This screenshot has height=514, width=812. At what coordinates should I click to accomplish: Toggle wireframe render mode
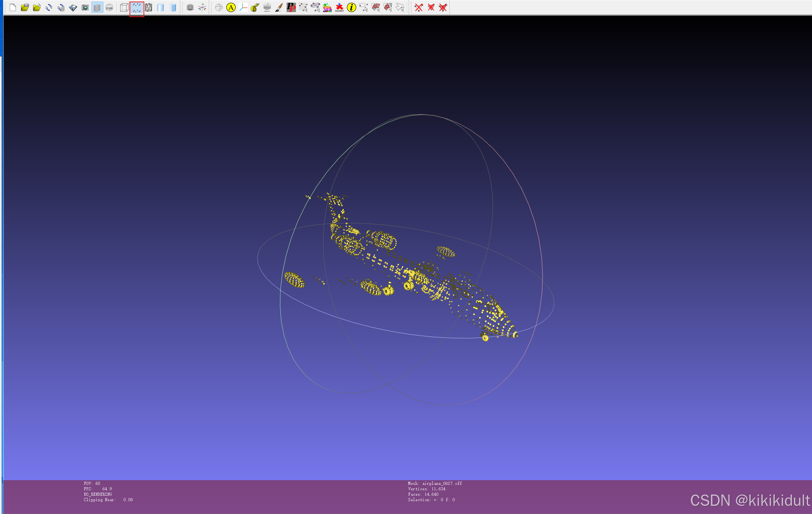pos(149,7)
